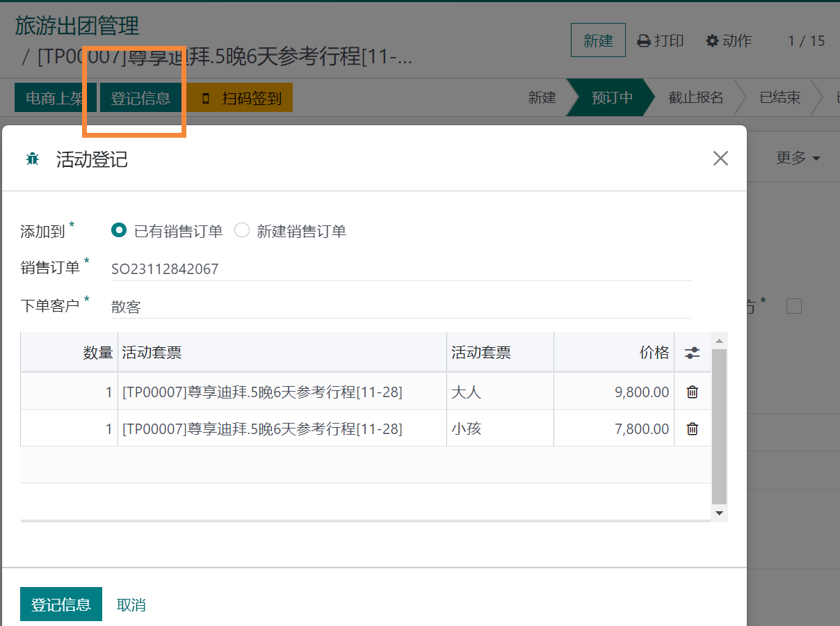Image resolution: width=840 pixels, height=626 pixels.
Task: Delete the 小孩 ticket row
Action: (693, 428)
